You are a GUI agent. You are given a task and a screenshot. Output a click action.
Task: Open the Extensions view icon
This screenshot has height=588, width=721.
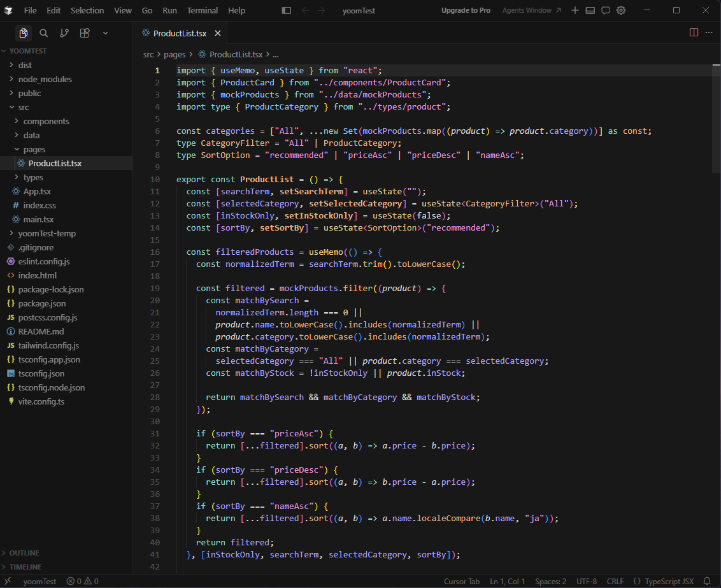tap(85, 33)
